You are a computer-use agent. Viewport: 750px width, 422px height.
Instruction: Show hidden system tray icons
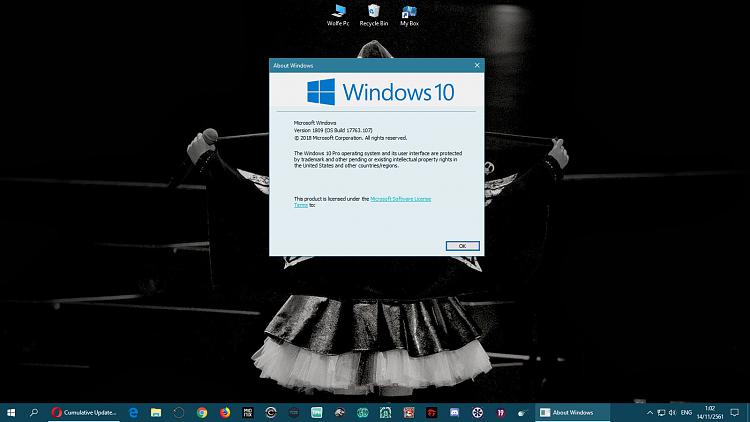pos(650,412)
